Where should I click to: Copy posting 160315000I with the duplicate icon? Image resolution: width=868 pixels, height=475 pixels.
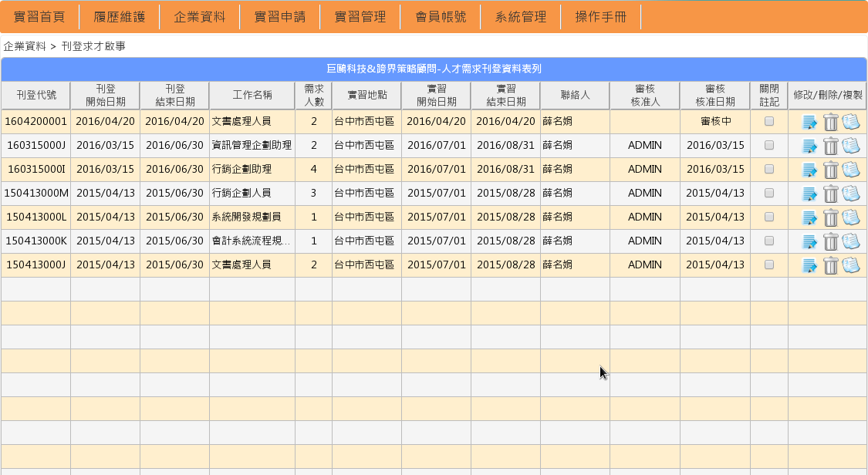[851, 169]
